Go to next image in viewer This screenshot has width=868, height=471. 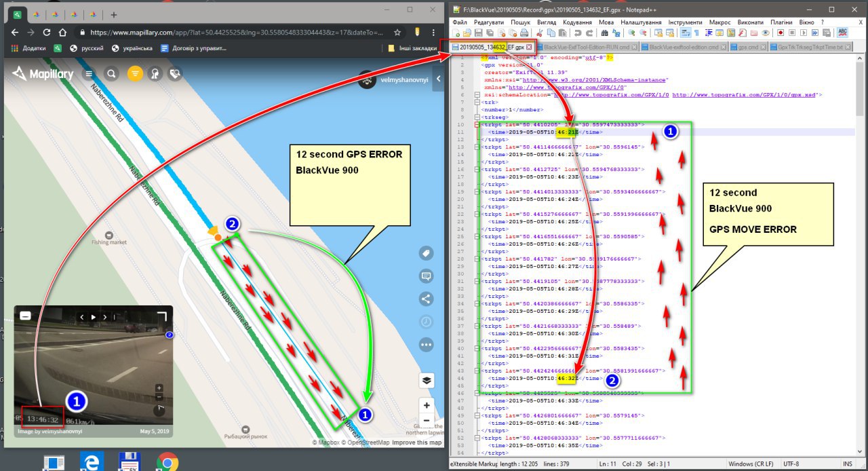pos(104,317)
